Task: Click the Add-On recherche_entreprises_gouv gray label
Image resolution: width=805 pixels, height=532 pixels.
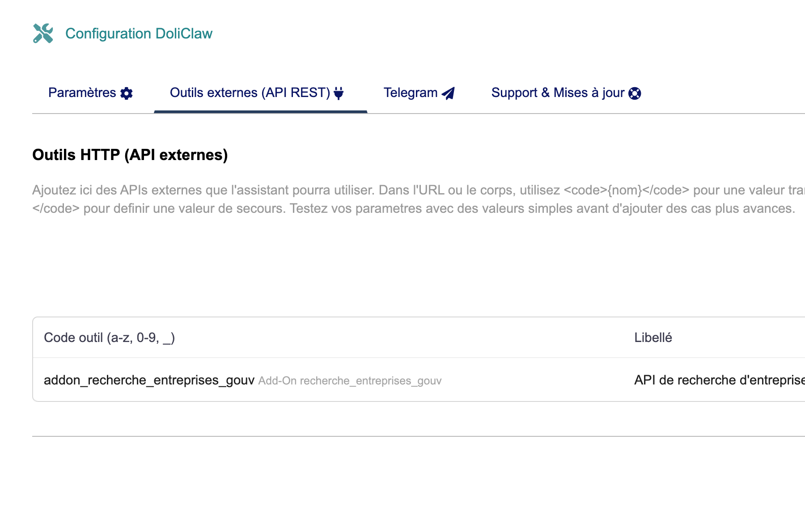Action: pos(350,381)
